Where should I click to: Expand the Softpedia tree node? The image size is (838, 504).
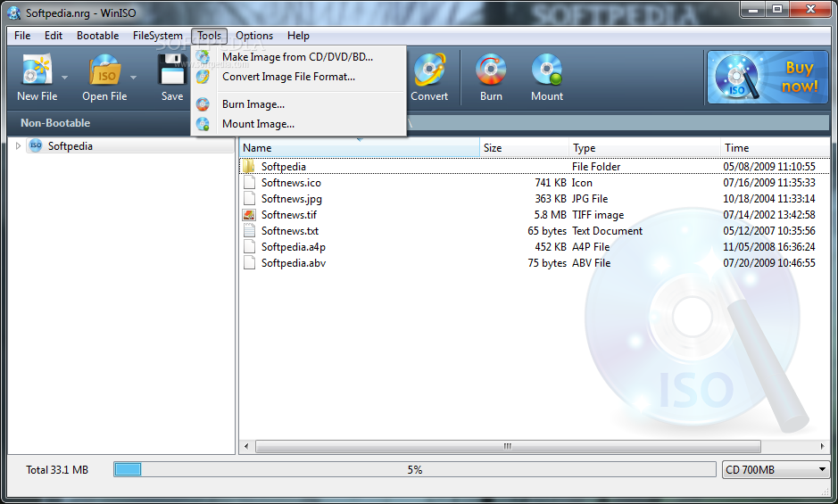tap(18, 146)
